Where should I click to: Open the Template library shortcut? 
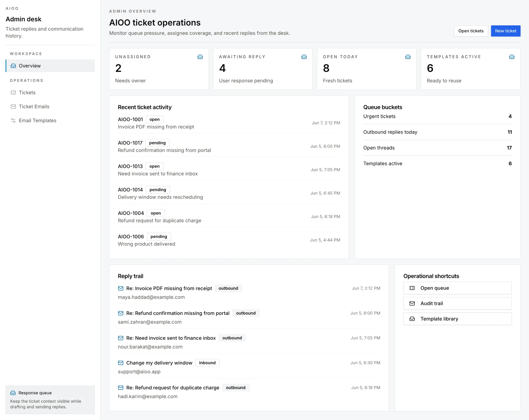click(x=458, y=319)
